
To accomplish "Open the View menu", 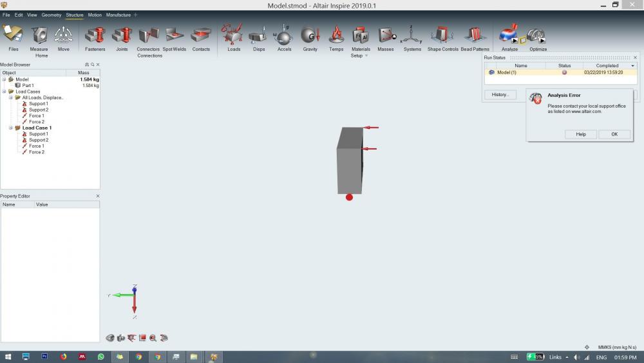I will tap(32, 15).
